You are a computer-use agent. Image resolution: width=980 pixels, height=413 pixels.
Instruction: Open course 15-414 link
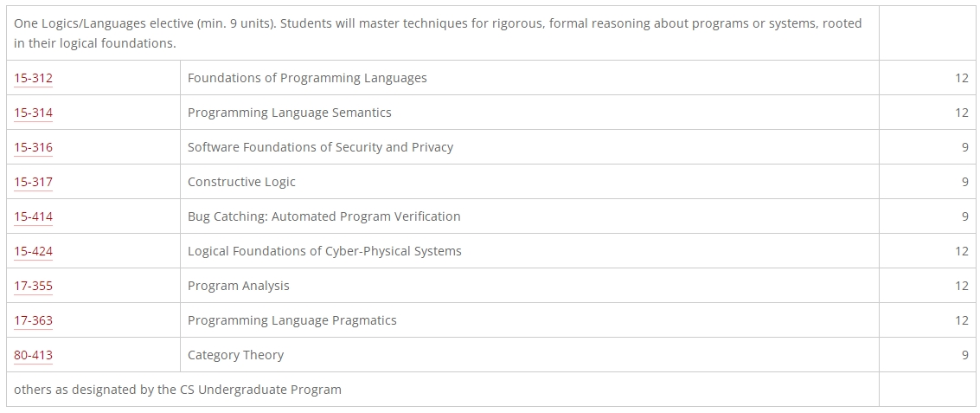[x=33, y=216]
